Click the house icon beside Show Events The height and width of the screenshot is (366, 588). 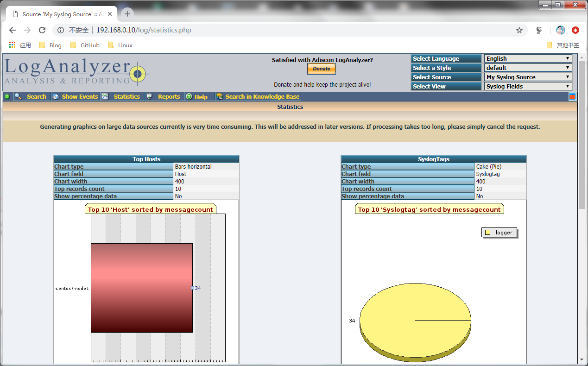56,96
